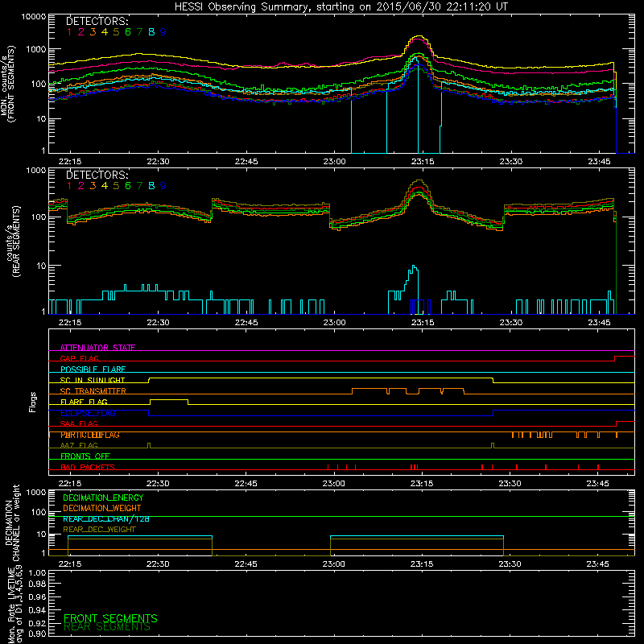Click the FRONTS_OFF flag label
The height and width of the screenshot is (644, 644).
(x=85, y=456)
